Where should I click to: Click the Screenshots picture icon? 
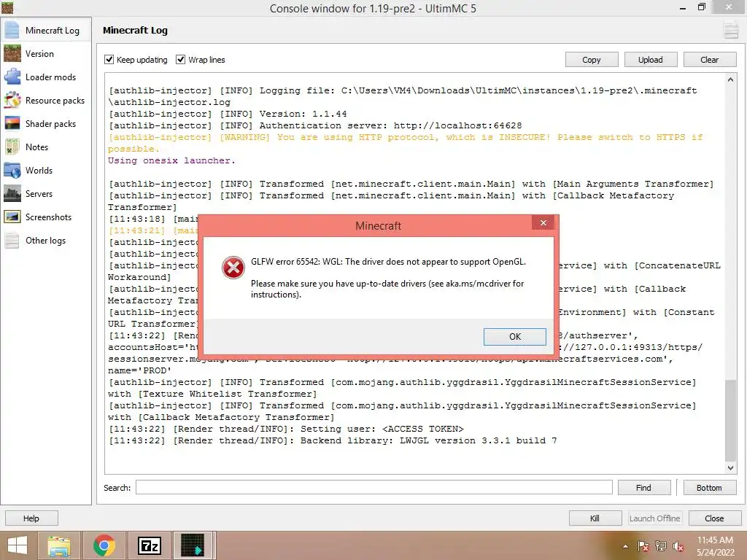[12, 217]
